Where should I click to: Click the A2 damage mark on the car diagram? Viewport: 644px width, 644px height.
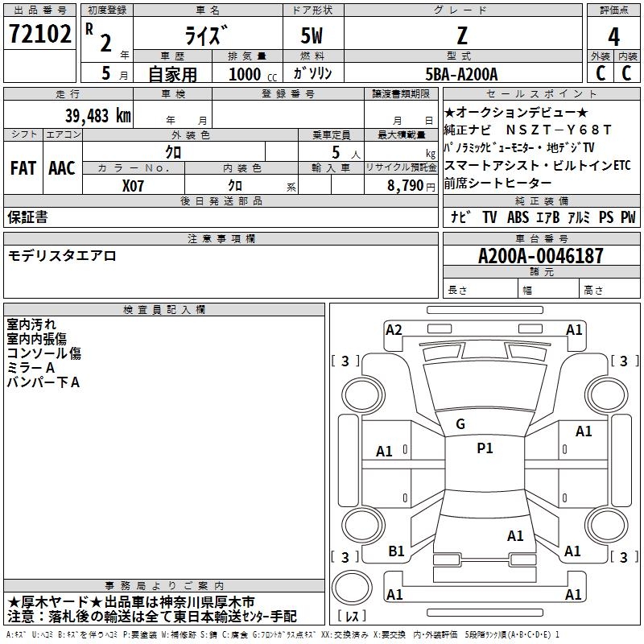point(394,329)
